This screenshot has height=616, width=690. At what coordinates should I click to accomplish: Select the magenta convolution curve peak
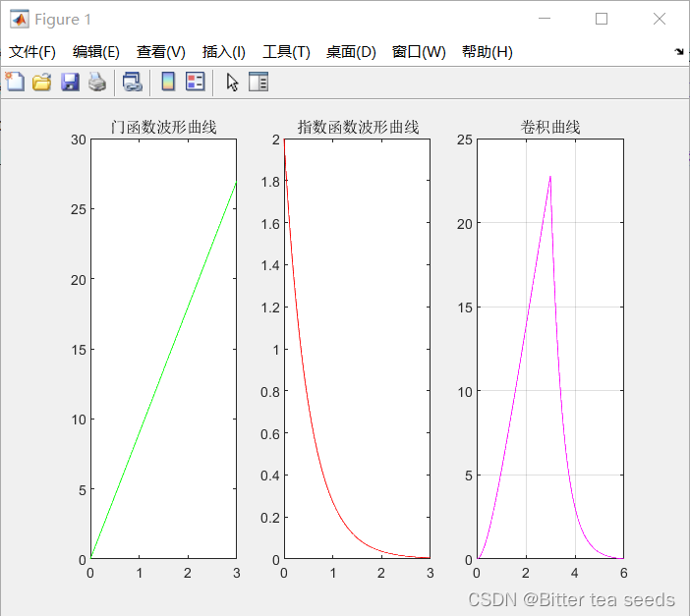(x=550, y=177)
